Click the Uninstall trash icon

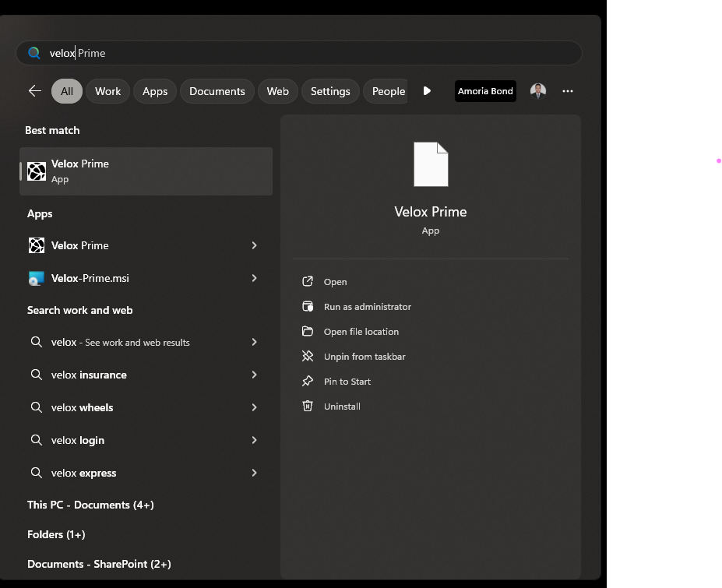[308, 406]
